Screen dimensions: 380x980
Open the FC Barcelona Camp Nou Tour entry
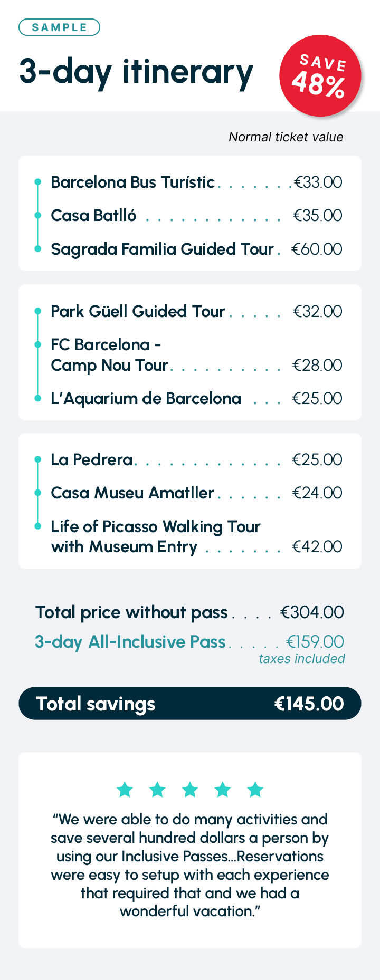coord(109,354)
